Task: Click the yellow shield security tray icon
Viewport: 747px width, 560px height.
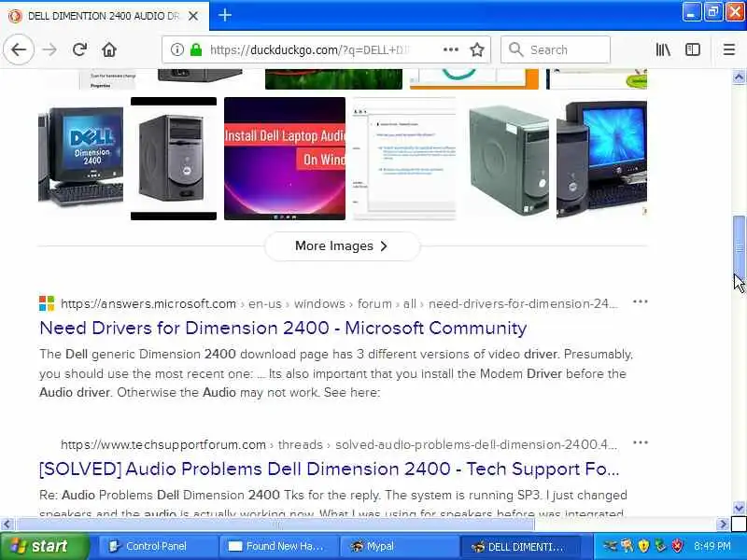Action: coord(643,546)
